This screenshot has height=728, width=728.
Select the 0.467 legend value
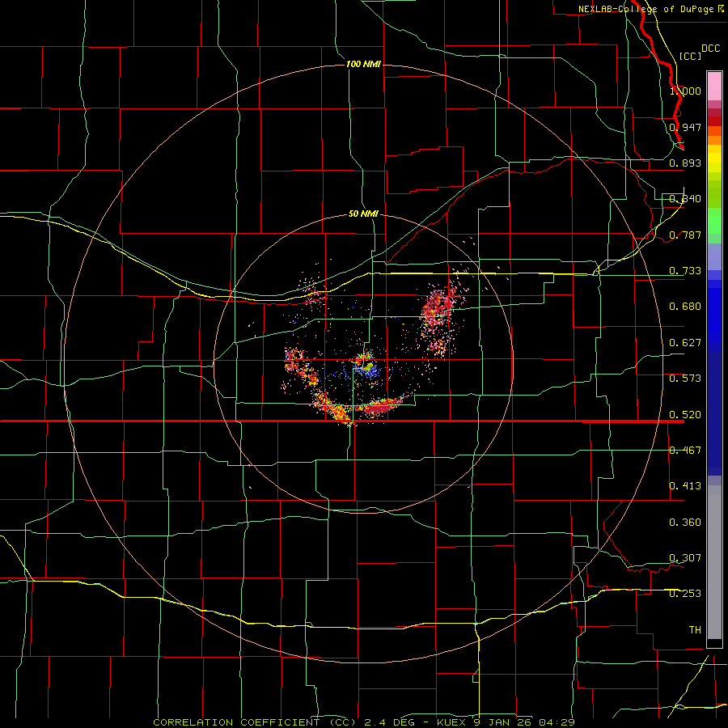(685, 451)
